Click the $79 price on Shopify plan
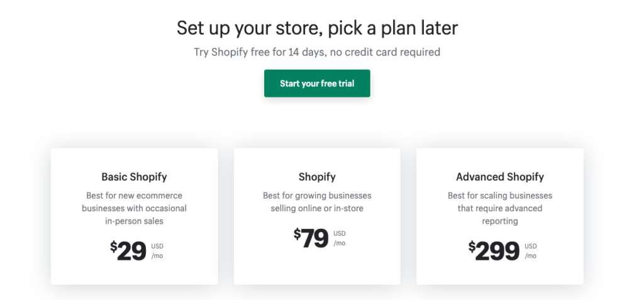This screenshot has width=644, height=300. point(311,238)
